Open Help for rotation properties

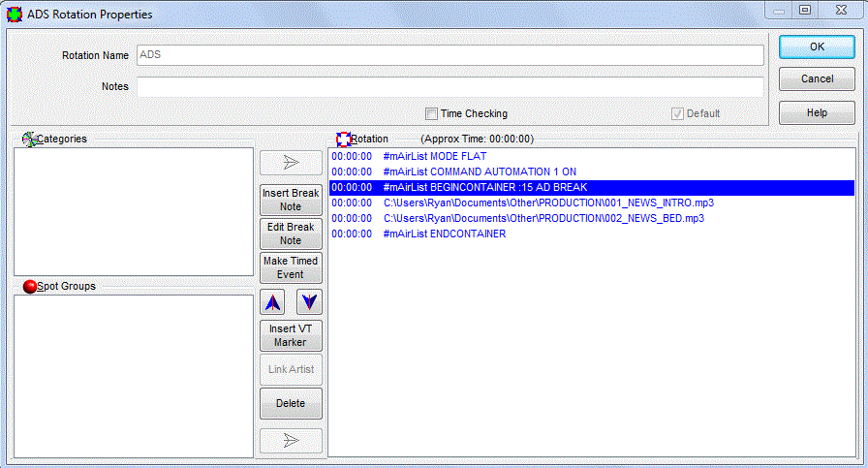817,113
